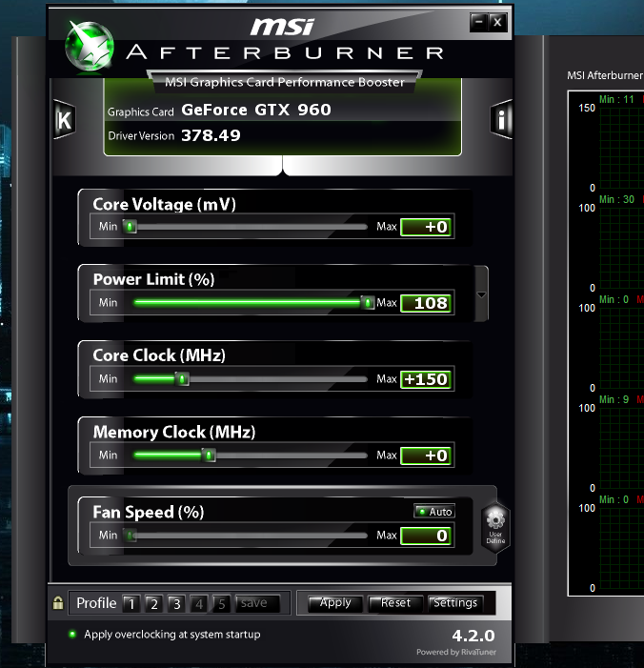The width and height of the screenshot is (644, 668).
Task: Click the Core Clock slider handle
Action: click(182, 379)
